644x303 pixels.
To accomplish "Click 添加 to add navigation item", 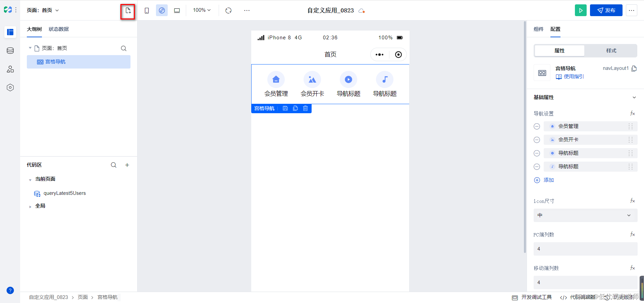I will click(x=544, y=180).
